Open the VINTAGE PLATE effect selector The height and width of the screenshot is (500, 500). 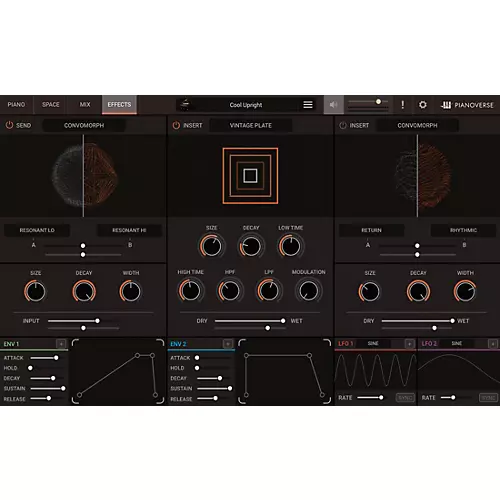[x=251, y=125]
